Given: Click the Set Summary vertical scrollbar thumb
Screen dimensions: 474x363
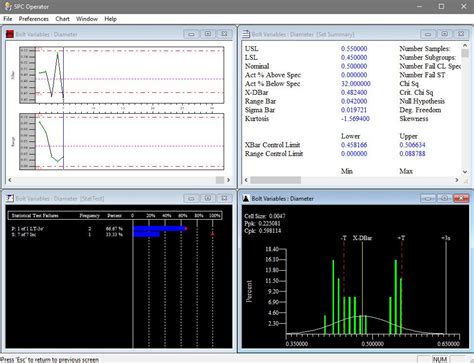Looking at the screenshot, I should pyautogui.click(x=465, y=53).
